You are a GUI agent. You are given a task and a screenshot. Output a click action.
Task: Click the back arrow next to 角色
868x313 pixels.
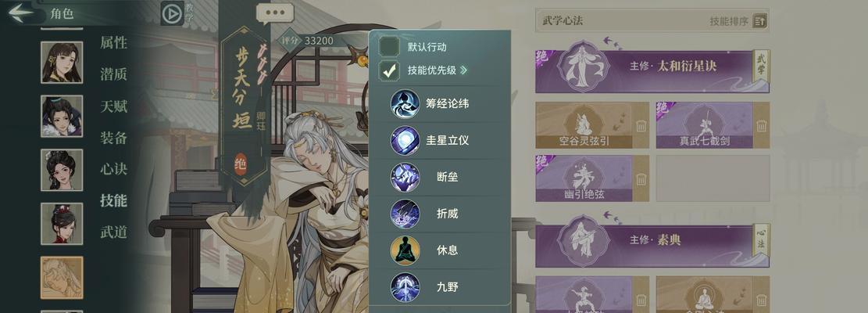point(21,13)
